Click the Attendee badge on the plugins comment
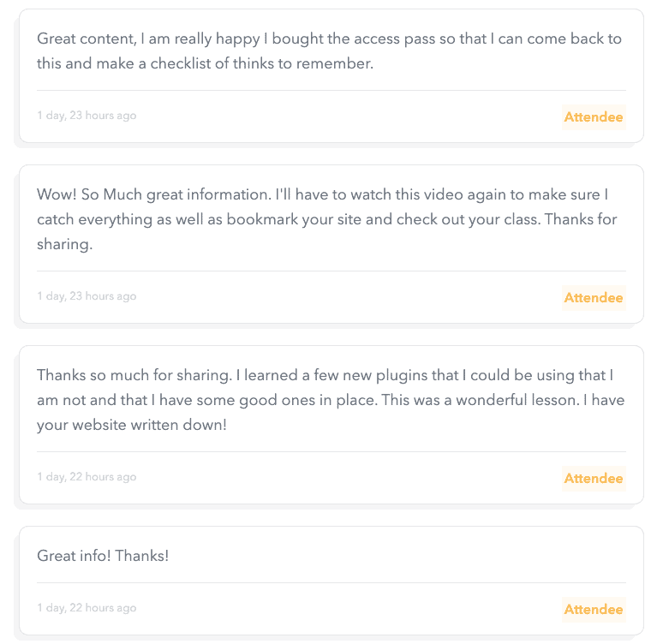The width and height of the screenshot is (657, 644). click(593, 479)
